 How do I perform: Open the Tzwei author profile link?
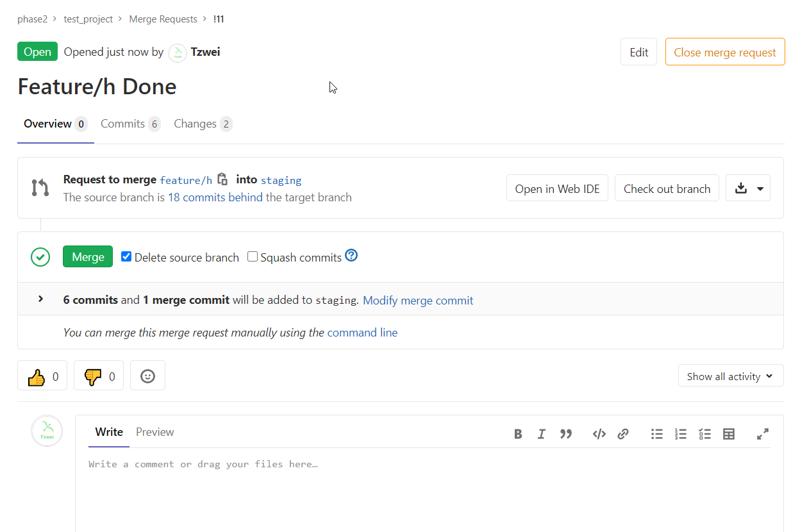coord(205,52)
